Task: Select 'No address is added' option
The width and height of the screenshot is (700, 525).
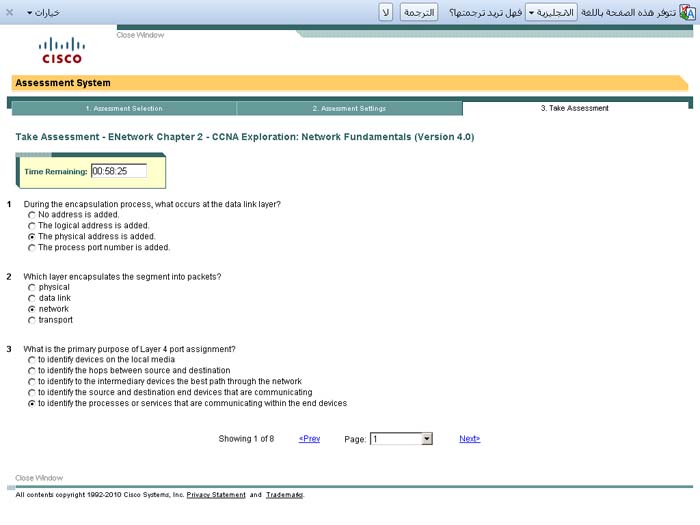Action: tap(31, 215)
